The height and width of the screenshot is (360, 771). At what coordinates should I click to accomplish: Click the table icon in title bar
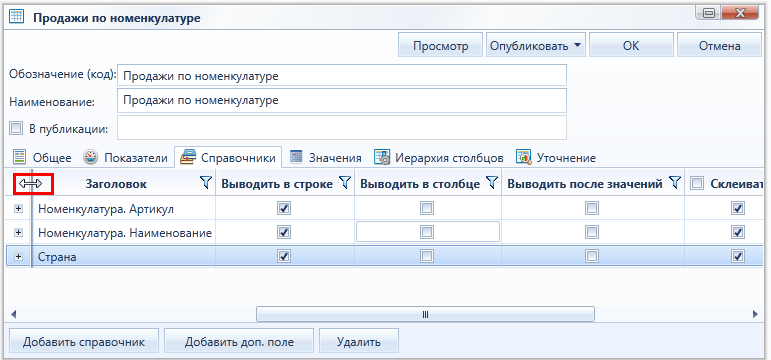point(17,18)
